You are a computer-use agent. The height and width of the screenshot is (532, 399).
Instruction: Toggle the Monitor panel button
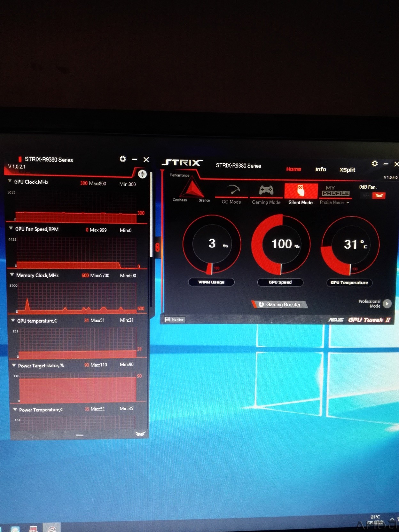pos(175,319)
